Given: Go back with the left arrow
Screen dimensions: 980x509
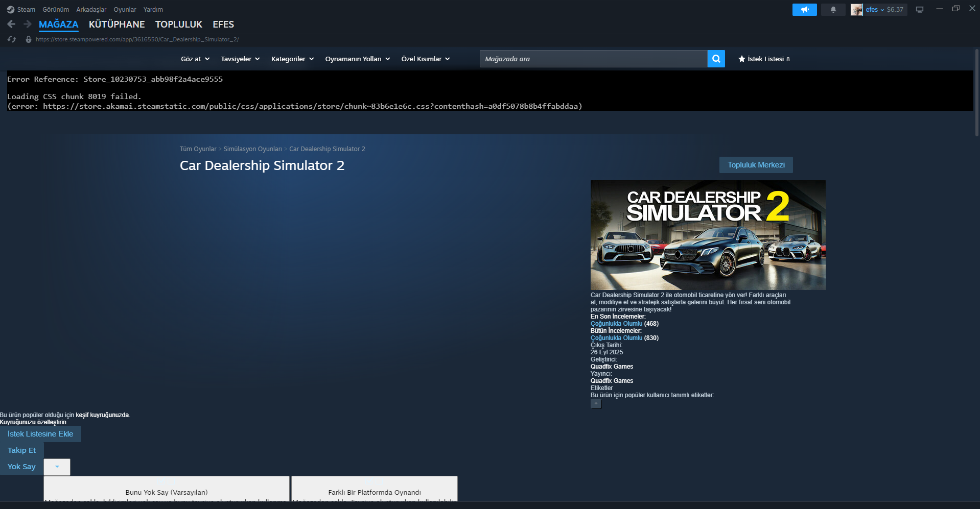Looking at the screenshot, I should click(11, 24).
